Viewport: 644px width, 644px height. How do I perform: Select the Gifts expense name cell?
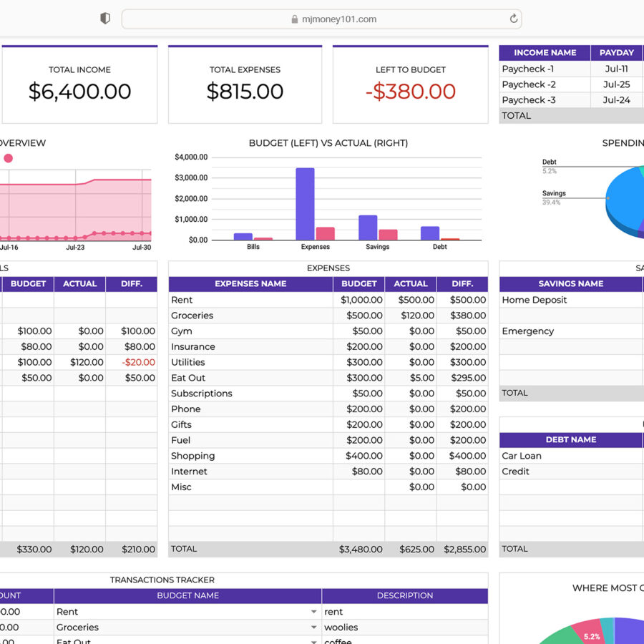250,424
